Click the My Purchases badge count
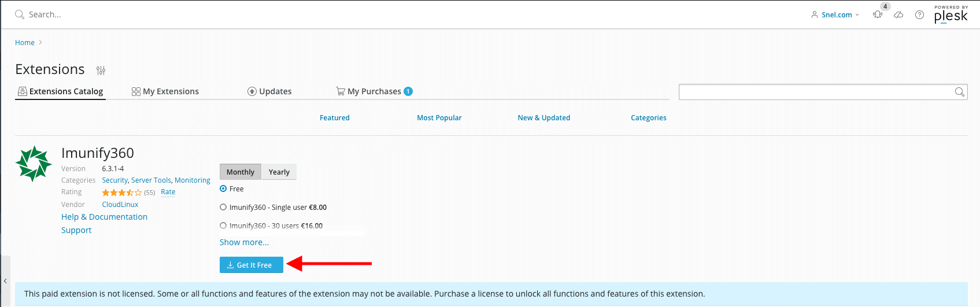Screen dimensions: 980x307 pos(408,91)
